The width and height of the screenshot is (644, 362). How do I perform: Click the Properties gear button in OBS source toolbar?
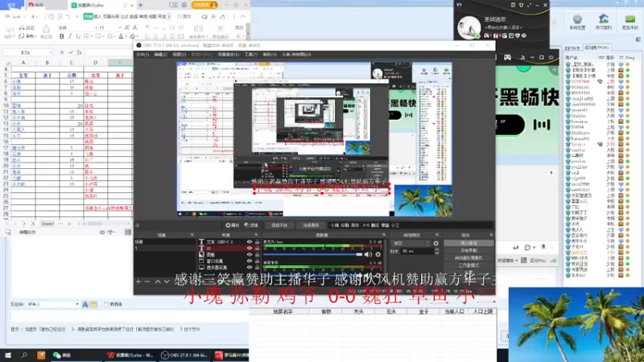(x=232, y=225)
